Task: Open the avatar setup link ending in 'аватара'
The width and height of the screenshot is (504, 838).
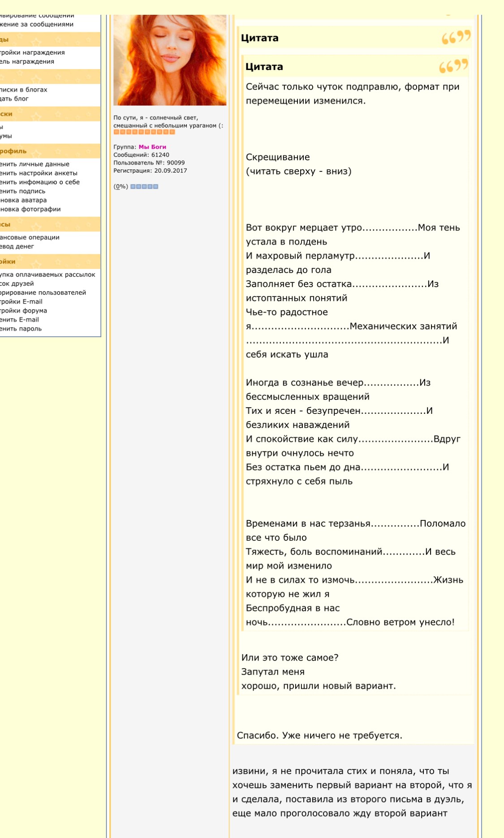Action: [23, 200]
